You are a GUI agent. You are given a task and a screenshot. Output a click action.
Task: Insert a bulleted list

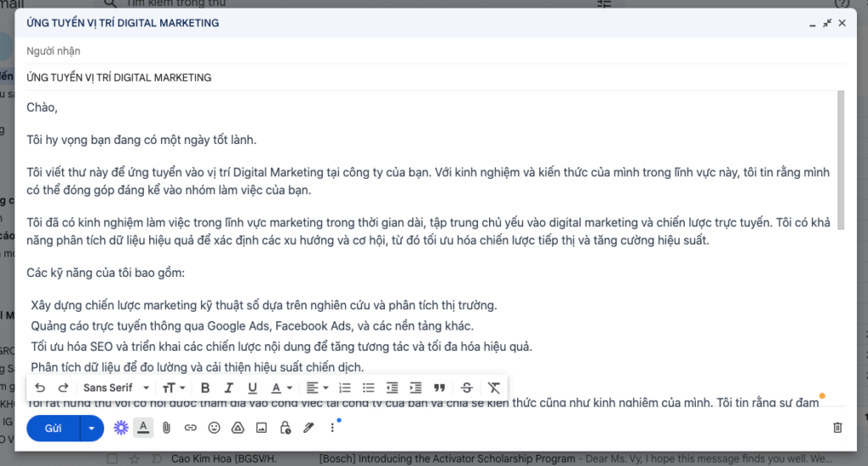pyautogui.click(x=369, y=388)
